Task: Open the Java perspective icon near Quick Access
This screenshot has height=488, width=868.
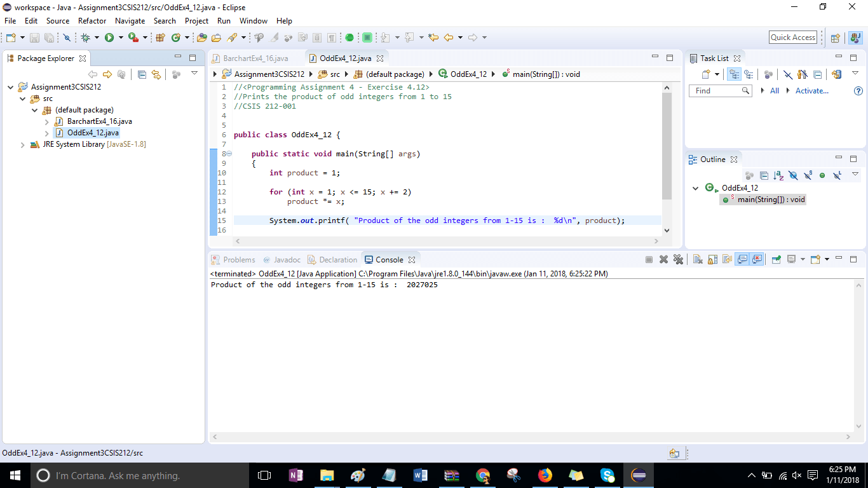Action: 855,37
